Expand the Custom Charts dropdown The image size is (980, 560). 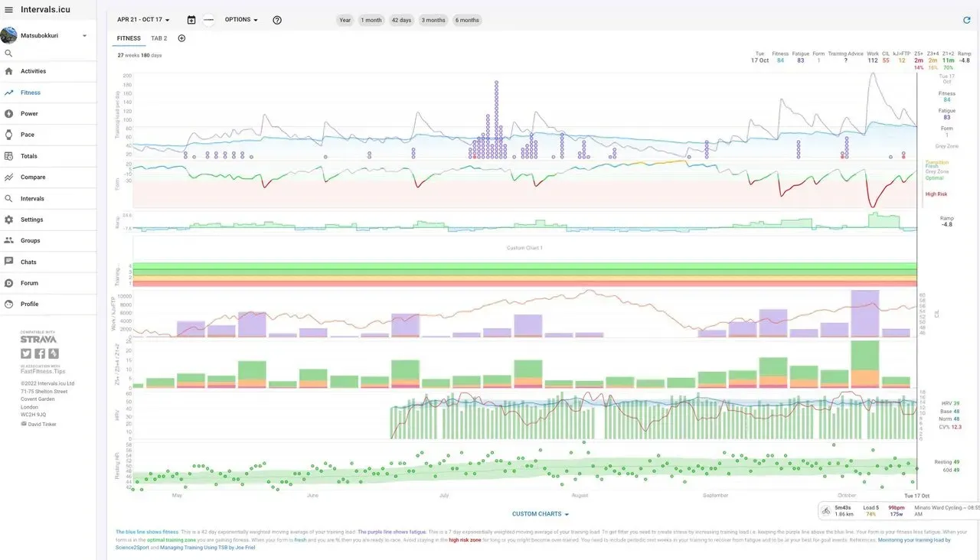coord(540,514)
